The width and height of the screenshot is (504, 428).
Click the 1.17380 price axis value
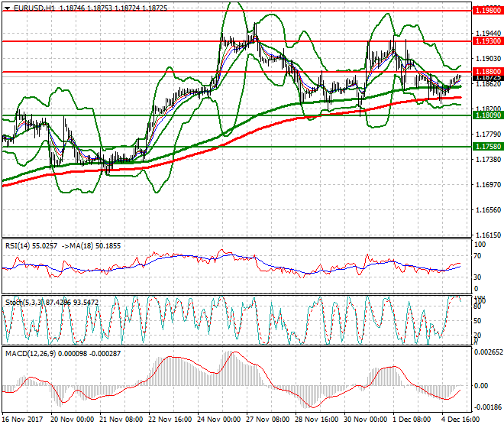pyautogui.click(x=488, y=159)
